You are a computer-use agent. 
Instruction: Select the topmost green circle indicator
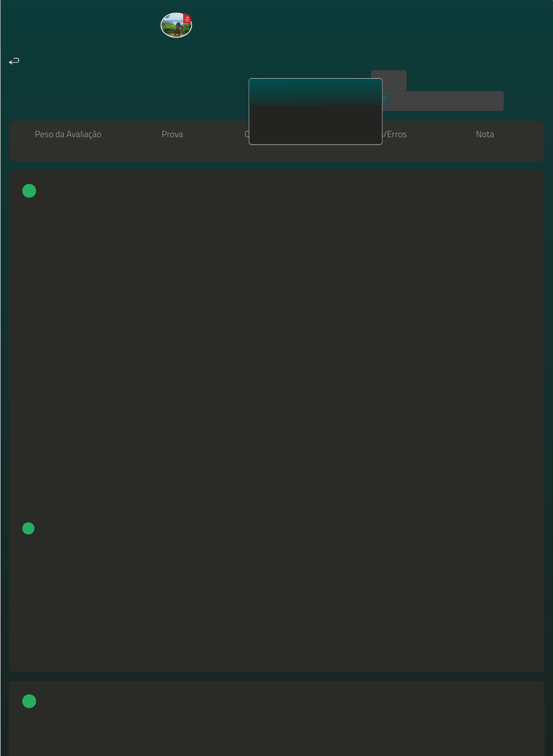(29, 191)
